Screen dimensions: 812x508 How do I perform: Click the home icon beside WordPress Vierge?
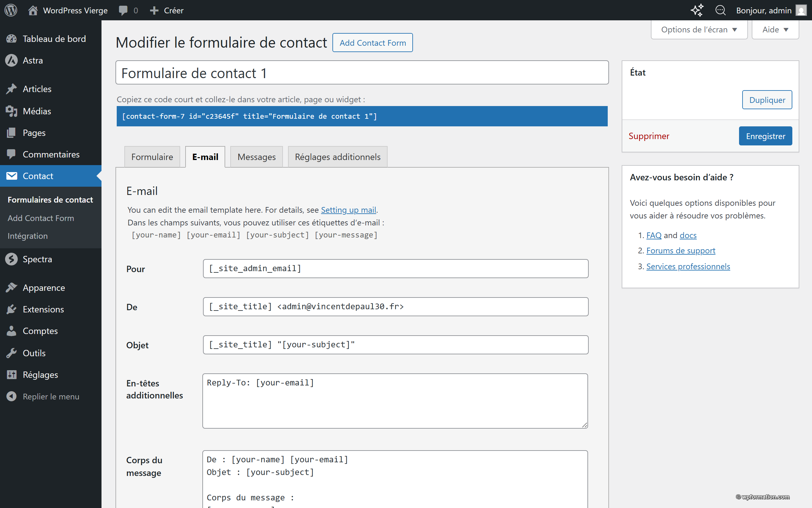(33, 10)
